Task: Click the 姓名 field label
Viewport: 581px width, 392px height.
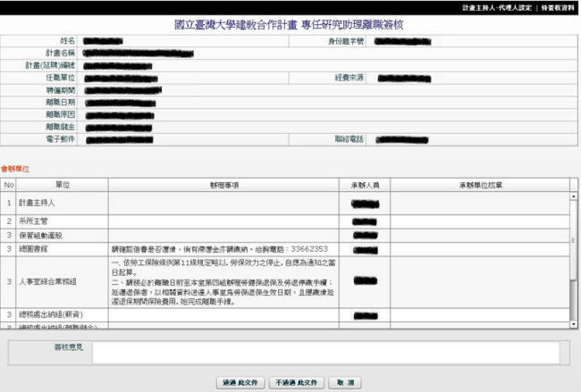Action: (x=68, y=41)
